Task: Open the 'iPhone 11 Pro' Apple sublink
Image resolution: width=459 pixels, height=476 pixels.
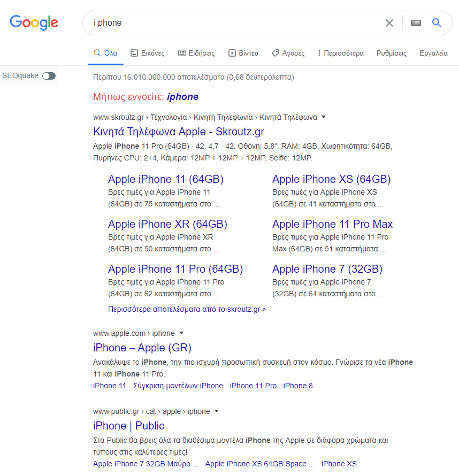Action: coord(253,386)
